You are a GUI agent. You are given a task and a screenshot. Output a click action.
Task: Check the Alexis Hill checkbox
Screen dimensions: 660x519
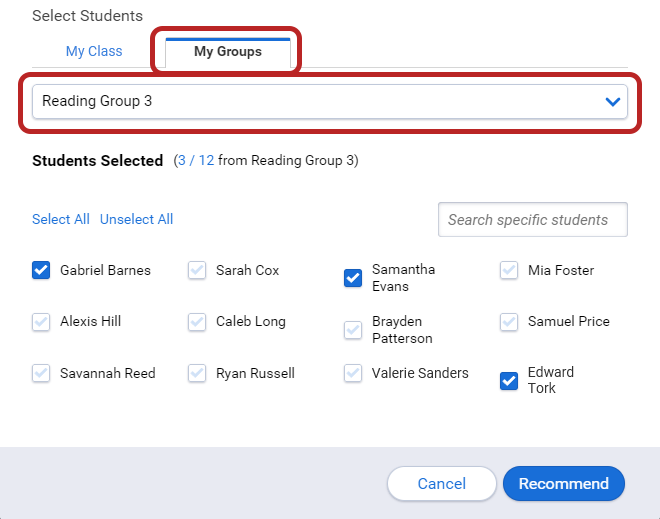pos(41,322)
